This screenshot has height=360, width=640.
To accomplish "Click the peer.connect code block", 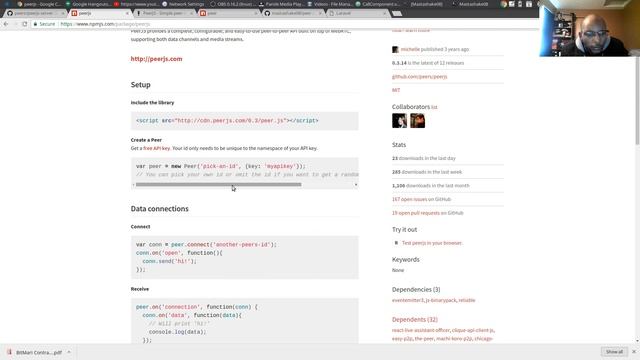I will (244, 257).
